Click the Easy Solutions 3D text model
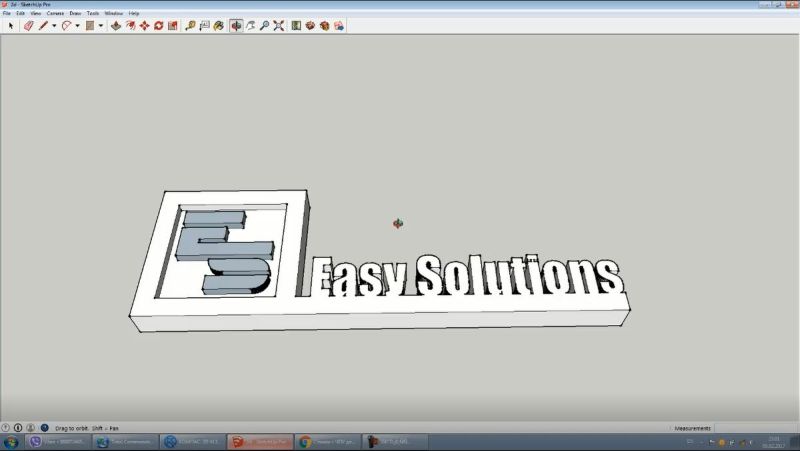The width and height of the screenshot is (800, 451). coord(460,277)
